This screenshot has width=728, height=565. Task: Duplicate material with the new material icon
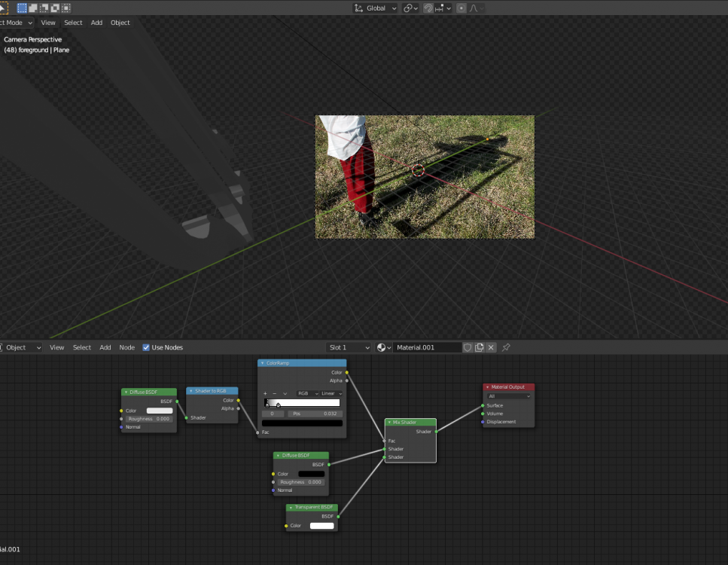(x=480, y=347)
